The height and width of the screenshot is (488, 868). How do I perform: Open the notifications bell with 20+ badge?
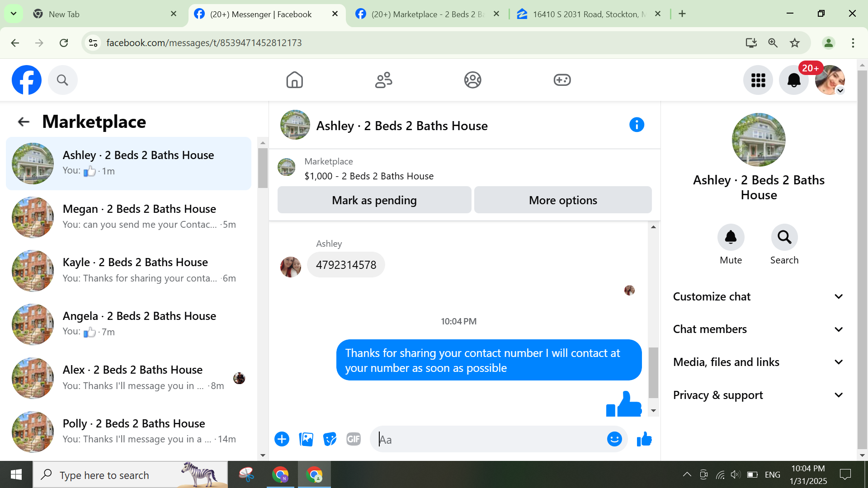pyautogui.click(x=794, y=80)
